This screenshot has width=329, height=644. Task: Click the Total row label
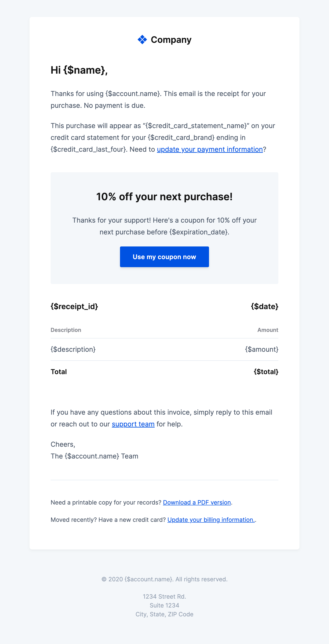tap(59, 372)
